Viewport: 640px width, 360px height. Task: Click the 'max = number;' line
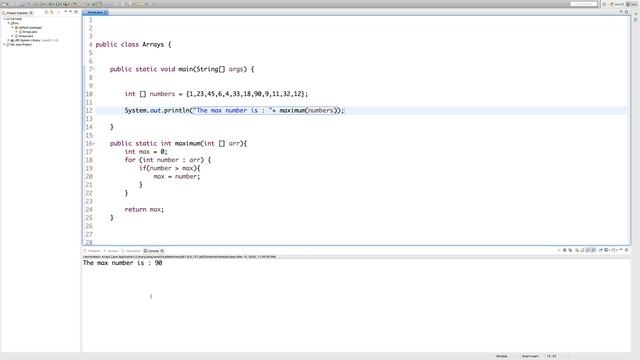[177, 176]
